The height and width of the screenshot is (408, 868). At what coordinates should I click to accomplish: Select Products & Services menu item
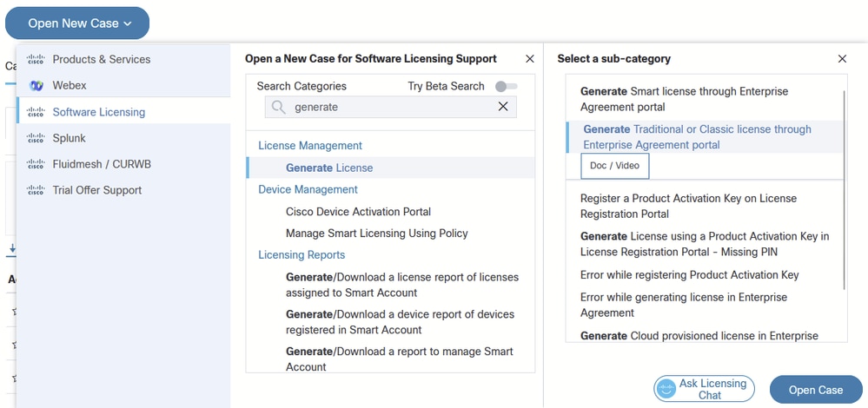coord(123,59)
